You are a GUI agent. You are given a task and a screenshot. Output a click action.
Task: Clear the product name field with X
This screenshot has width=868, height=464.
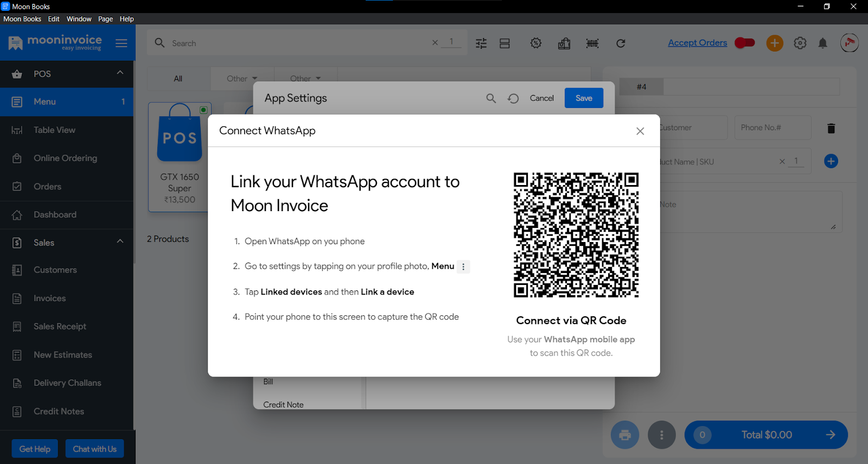pyautogui.click(x=782, y=161)
